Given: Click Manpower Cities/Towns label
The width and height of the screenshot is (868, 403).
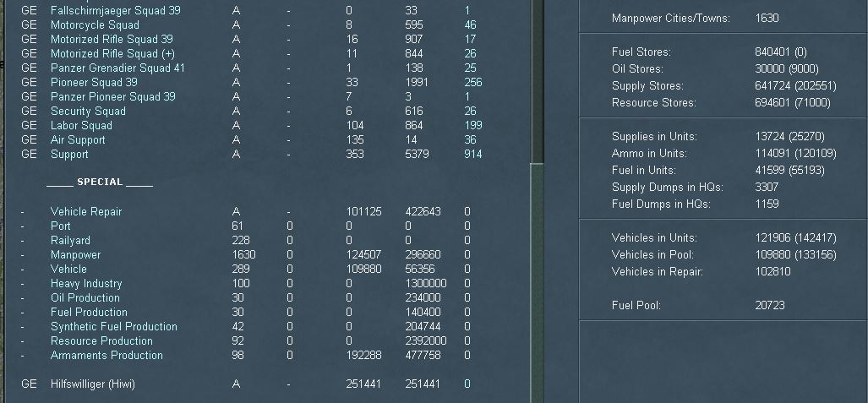Looking at the screenshot, I should (x=670, y=19).
